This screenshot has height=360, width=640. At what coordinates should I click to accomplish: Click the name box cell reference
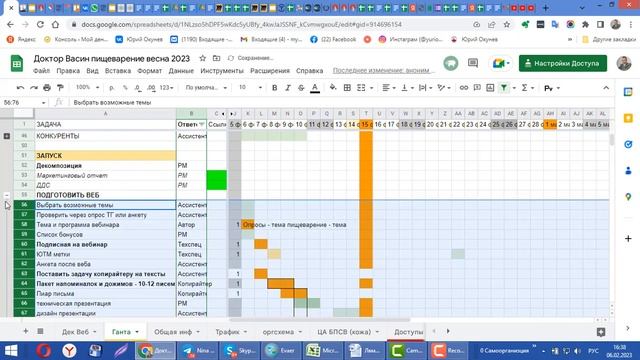pyautogui.click(x=24, y=102)
